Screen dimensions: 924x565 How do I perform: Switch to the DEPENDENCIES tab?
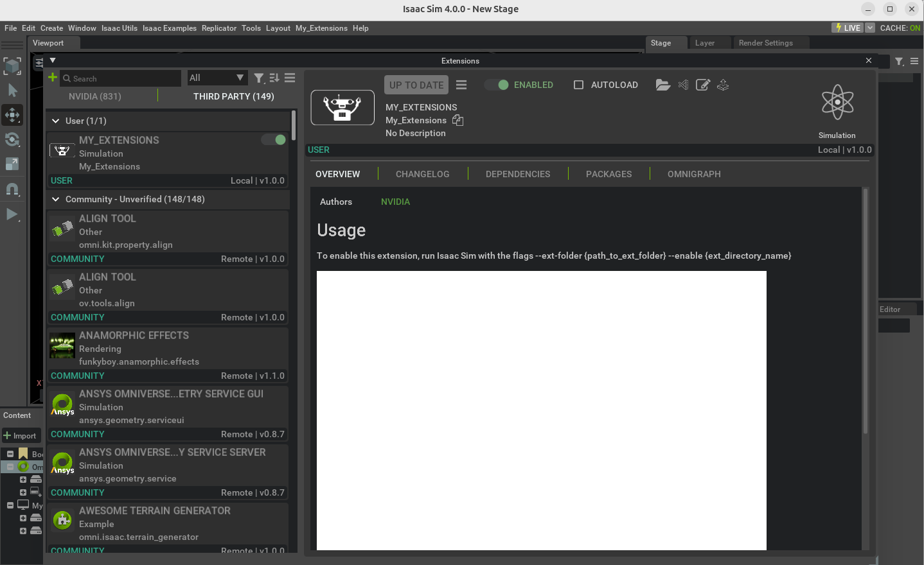(518, 174)
